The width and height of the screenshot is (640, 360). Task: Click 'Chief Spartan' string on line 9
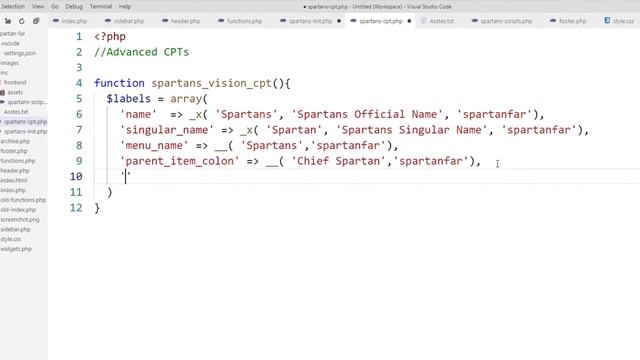pyautogui.click(x=339, y=161)
